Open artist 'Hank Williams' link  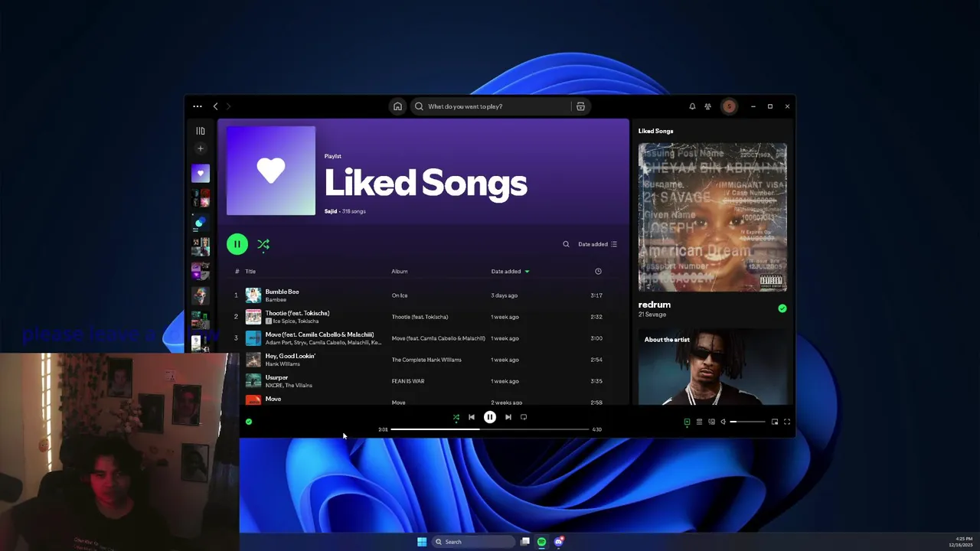coord(283,364)
